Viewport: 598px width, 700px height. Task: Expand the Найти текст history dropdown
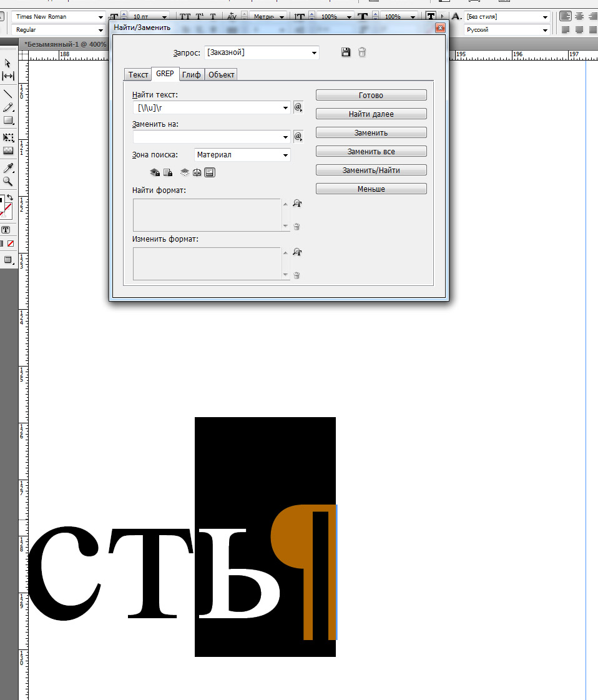click(286, 107)
